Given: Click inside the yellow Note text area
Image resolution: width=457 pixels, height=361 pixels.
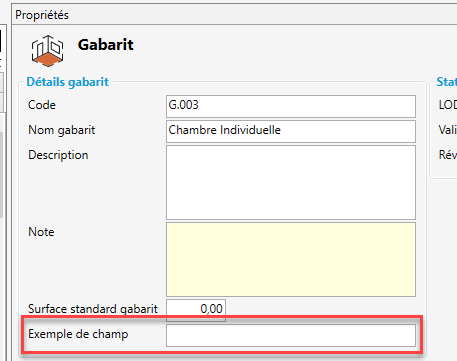Looking at the screenshot, I should [x=291, y=259].
